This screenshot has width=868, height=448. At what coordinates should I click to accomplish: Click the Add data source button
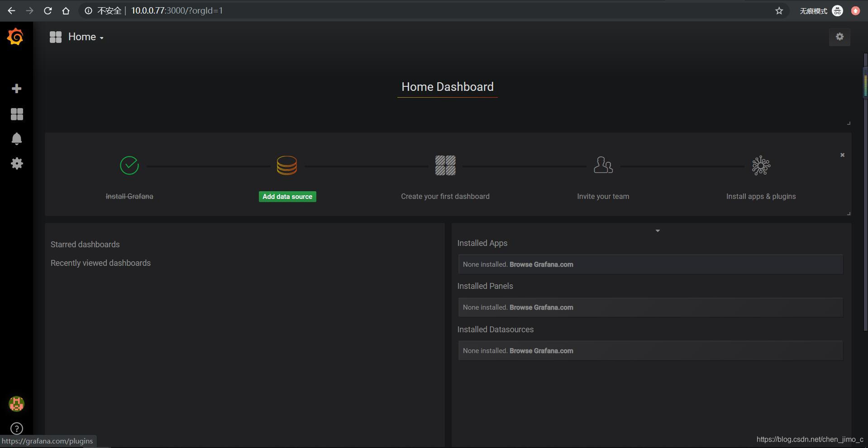[x=287, y=197]
